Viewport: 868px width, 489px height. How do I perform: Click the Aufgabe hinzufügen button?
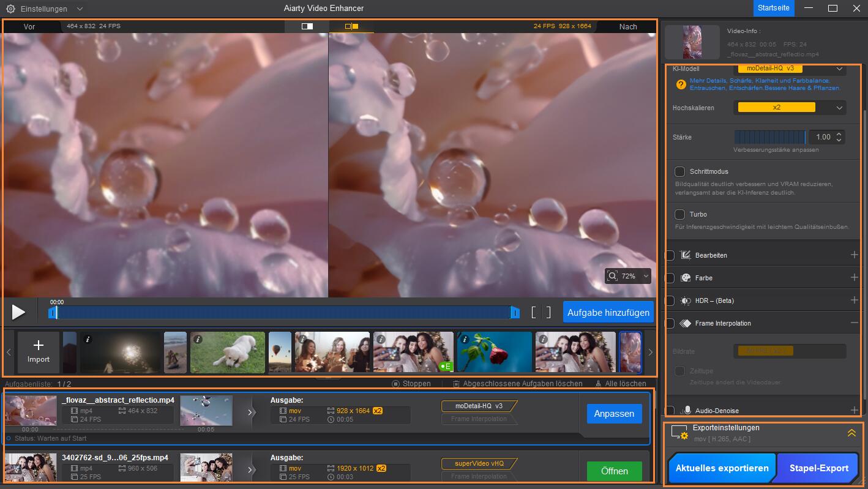(608, 312)
